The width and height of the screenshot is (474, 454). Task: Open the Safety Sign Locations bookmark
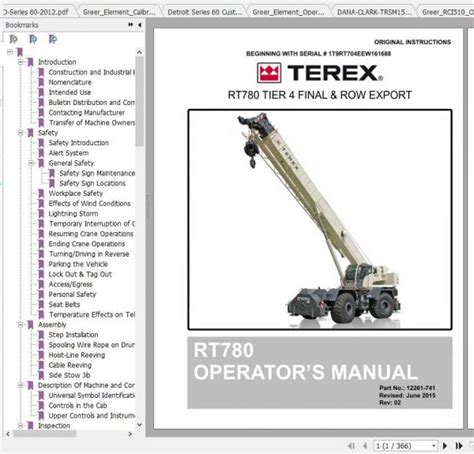[x=92, y=183]
